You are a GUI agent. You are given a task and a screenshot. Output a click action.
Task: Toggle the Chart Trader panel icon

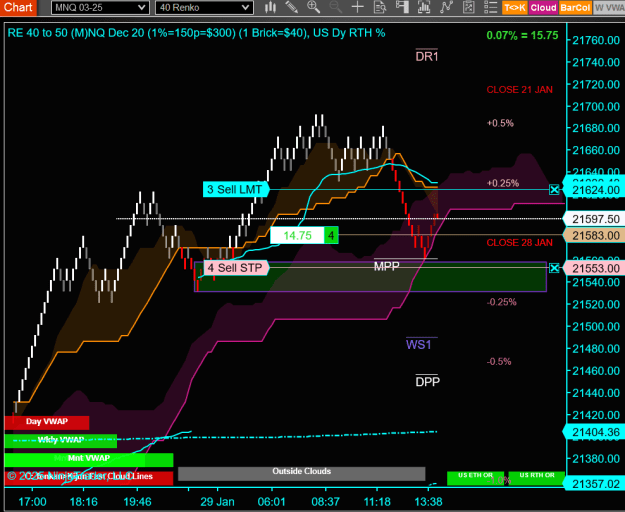[x=402, y=7]
